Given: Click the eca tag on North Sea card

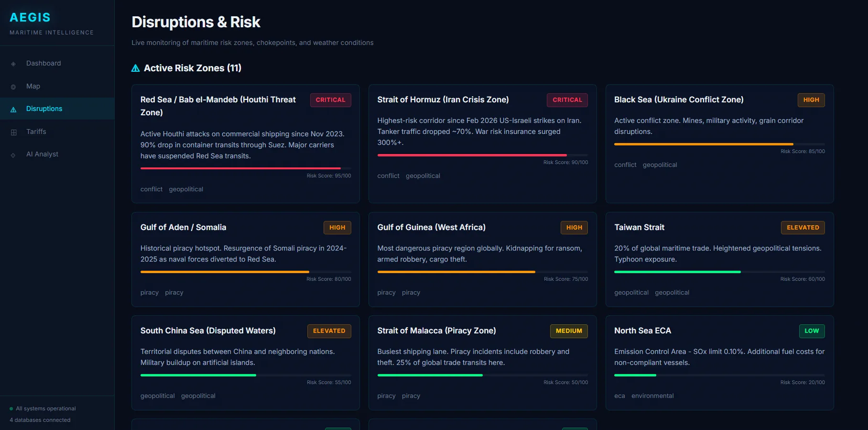Looking at the screenshot, I should tap(619, 396).
